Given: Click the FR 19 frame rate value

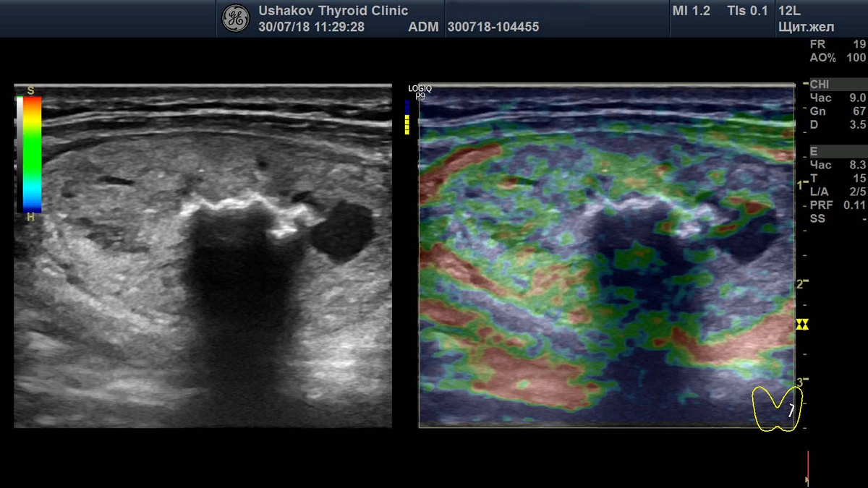Looking at the screenshot, I should pos(838,44).
